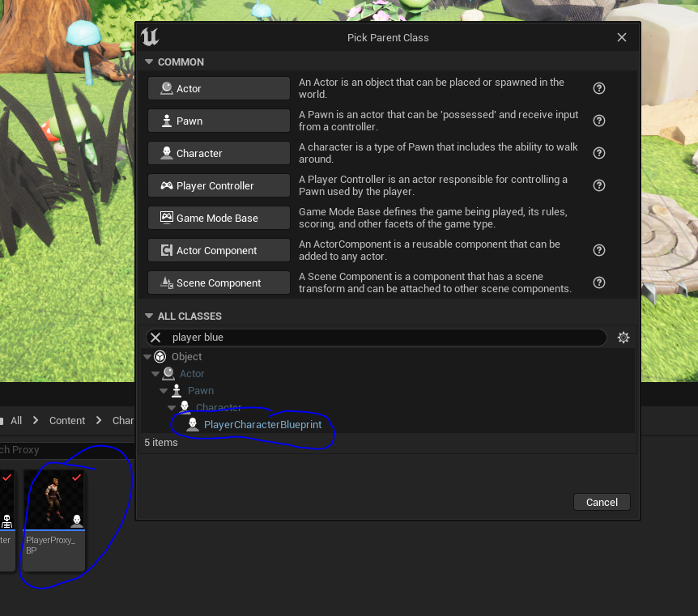This screenshot has height=616, width=698.
Task: Go to Content folder breadcrumb
Action: 67,421
